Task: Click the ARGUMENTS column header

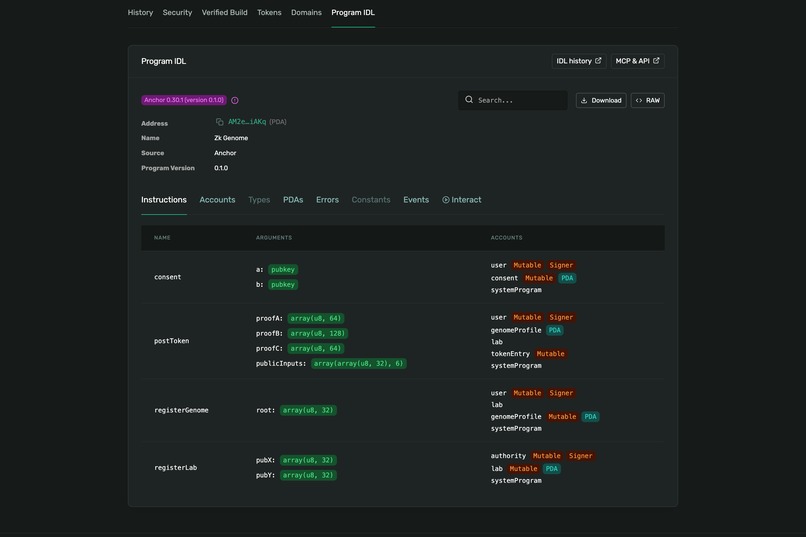Action: pyautogui.click(x=274, y=237)
